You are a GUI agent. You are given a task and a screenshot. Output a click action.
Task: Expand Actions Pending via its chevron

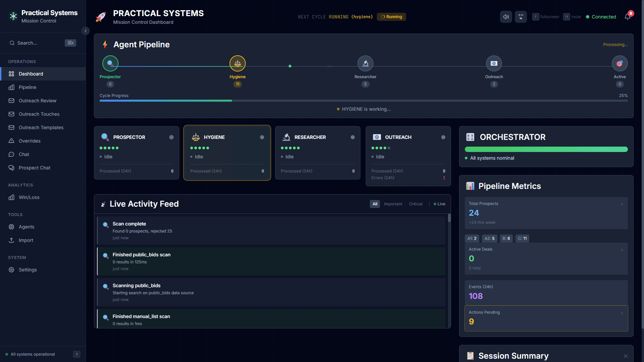tap(622, 313)
